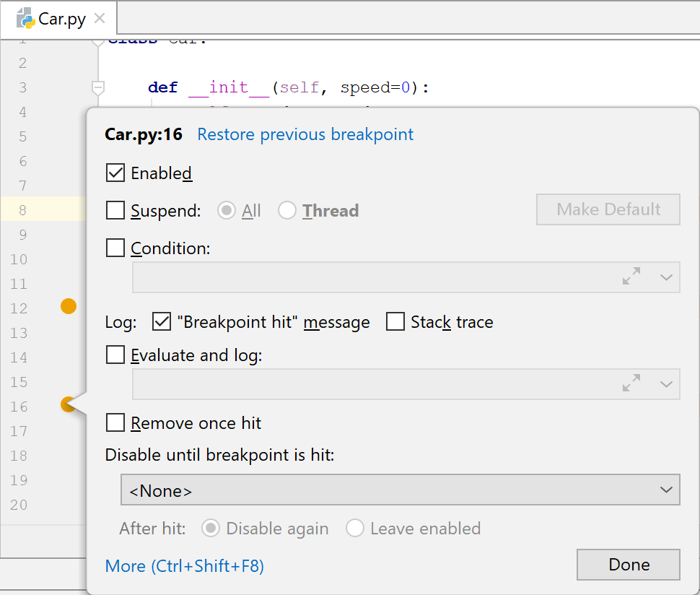Open the Condition history dropdown arrow
Image resolution: width=700 pixels, height=595 pixels.
tap(666, 277)
